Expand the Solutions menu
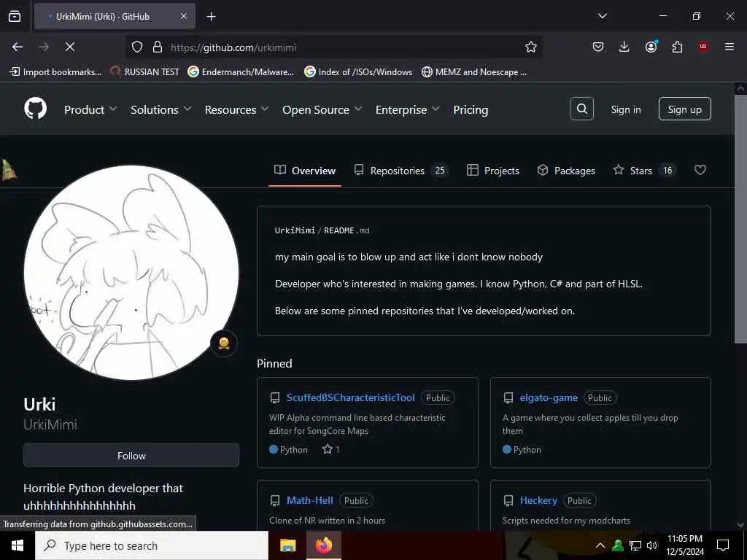Viewport: 747px width, 560px height. [160, 109]
